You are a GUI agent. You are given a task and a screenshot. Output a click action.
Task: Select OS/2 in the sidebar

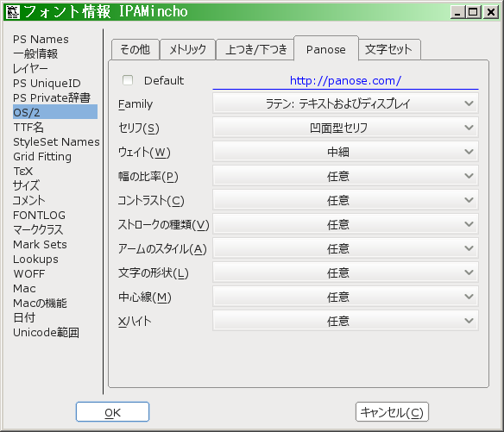(55, 112)
